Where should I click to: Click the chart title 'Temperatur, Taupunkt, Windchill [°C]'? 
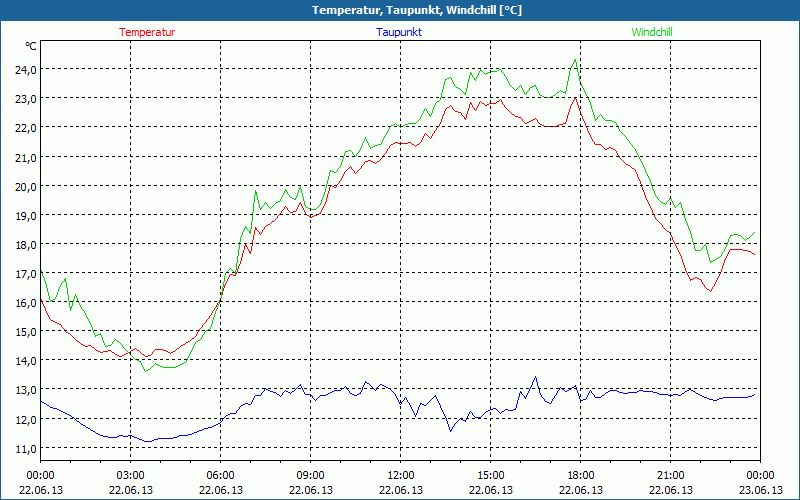point(417,10)
